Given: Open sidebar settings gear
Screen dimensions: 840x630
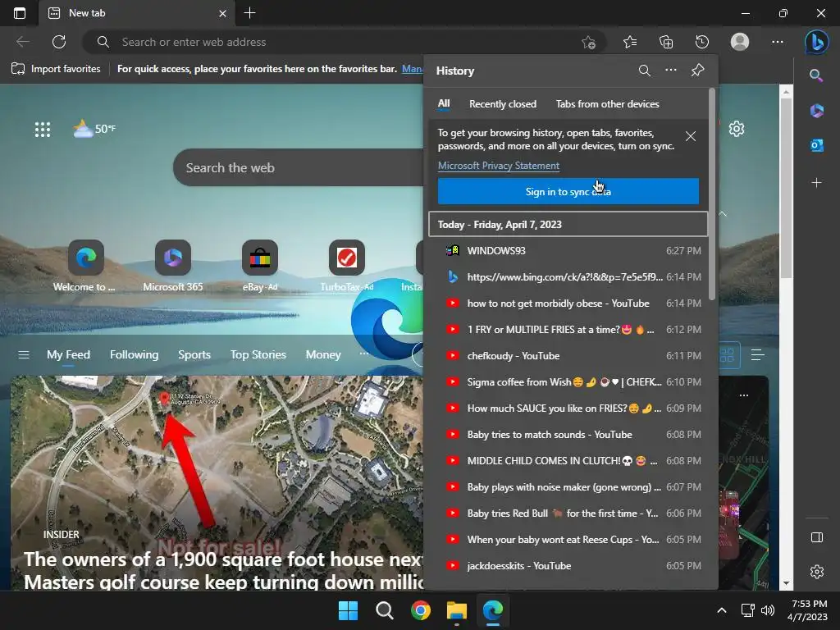Looking at the screenshot, I should [x=816, y=572].
